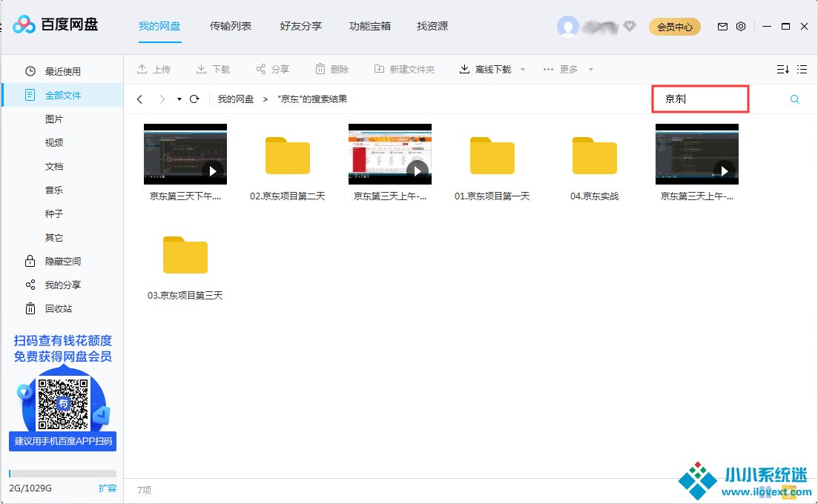Click the search magnifier icon
Screen dimensions: 818x504
click(794, 99)
